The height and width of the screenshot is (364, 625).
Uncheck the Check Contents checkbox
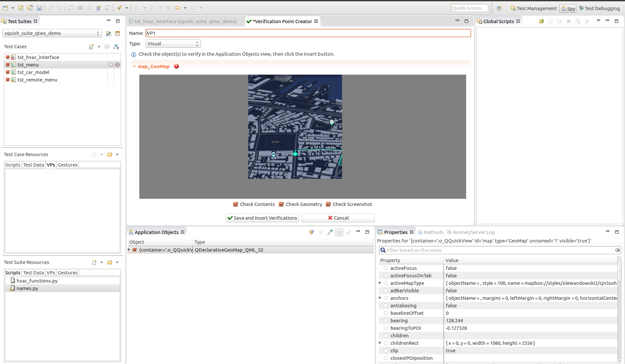pyautogui.click(x=236, y=204)
